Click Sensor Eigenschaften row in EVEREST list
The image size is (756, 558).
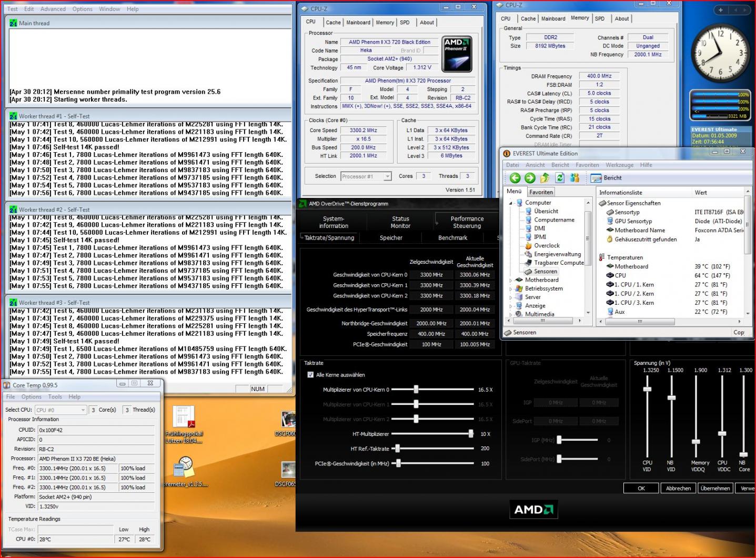click(629, 203)
